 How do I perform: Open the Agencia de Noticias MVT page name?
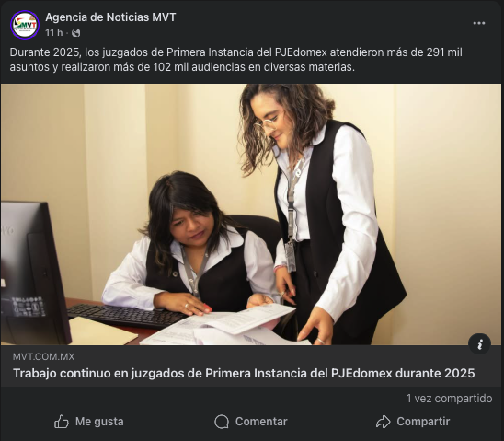pyautogui.click(x=110, y=17)
